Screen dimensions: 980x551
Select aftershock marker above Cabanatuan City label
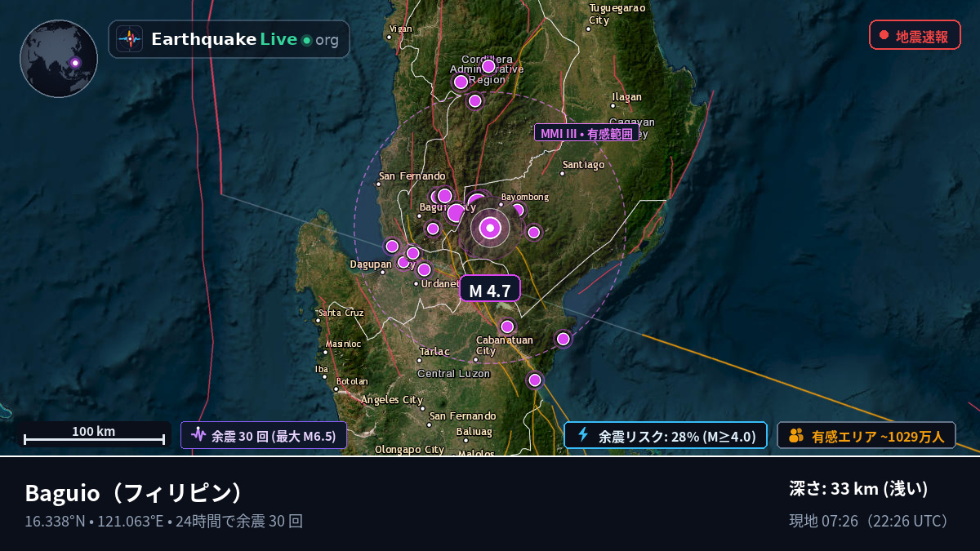tap(507, 327)
